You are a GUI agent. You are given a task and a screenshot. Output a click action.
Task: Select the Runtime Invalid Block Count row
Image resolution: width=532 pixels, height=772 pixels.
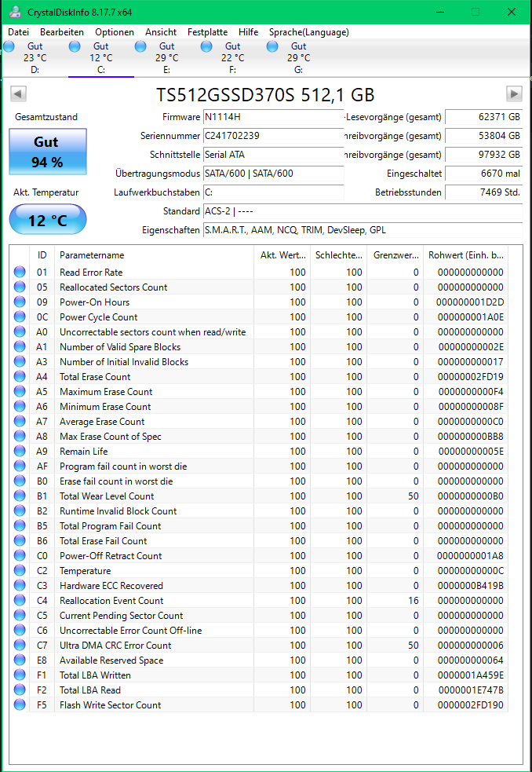(259, 511)
